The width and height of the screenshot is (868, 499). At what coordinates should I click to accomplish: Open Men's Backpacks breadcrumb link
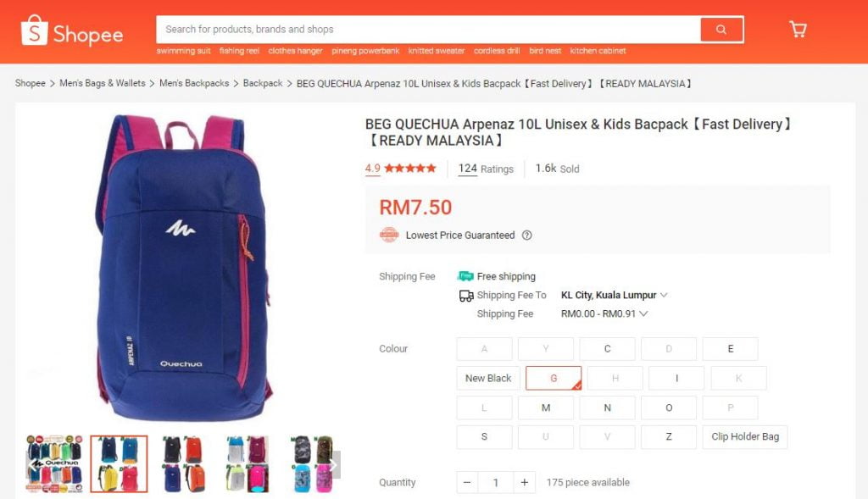pos(194,83)
